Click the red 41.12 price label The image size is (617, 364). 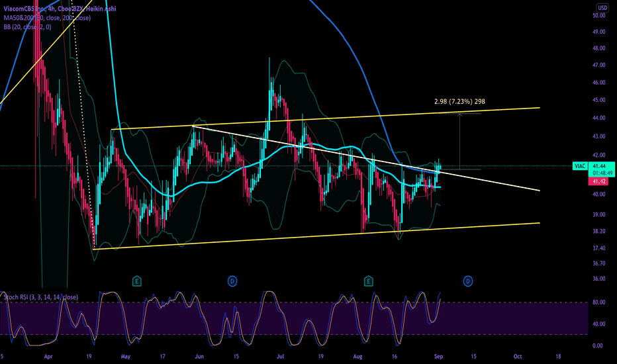tap(599, 181)
